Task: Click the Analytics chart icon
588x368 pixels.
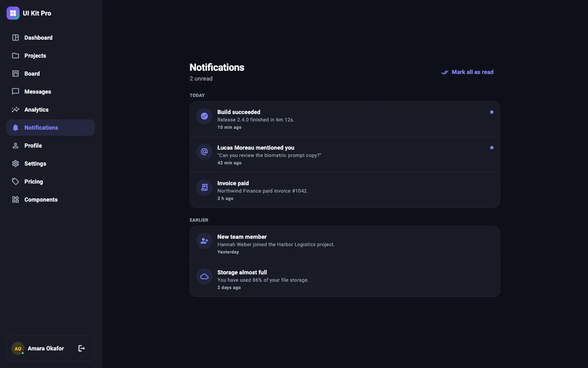Action: tap(16, 110)
